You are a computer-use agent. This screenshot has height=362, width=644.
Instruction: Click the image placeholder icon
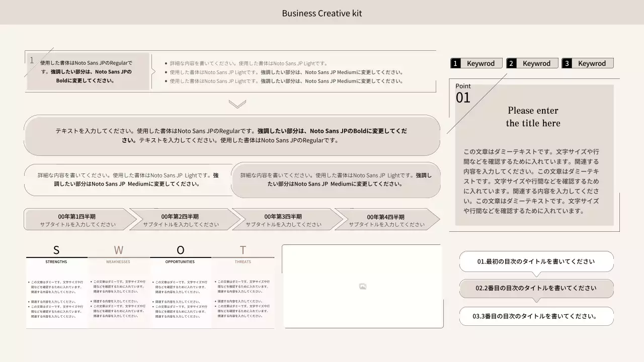click(x=362, y=286)
